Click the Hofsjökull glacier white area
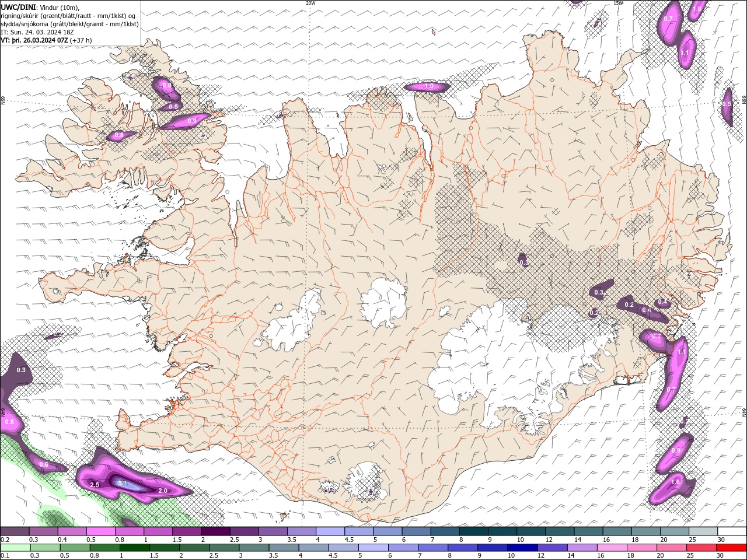This screenshot has width=747, height=560. point(383,303)
